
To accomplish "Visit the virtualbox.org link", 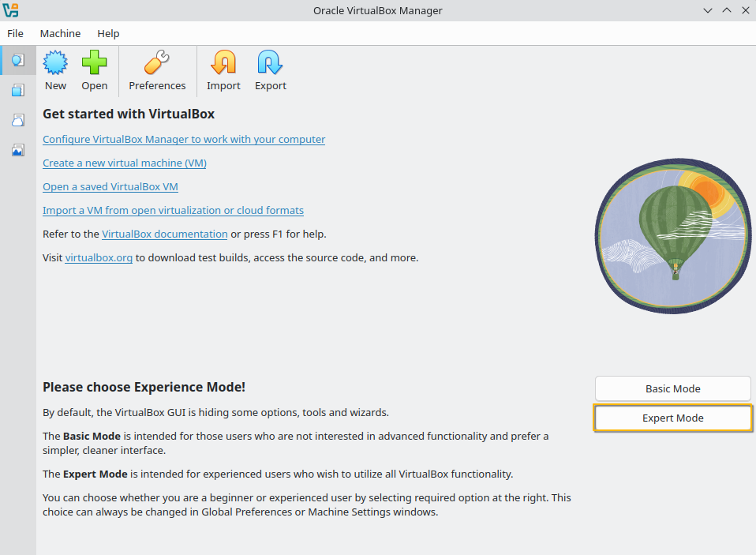I will pos(99,257).
